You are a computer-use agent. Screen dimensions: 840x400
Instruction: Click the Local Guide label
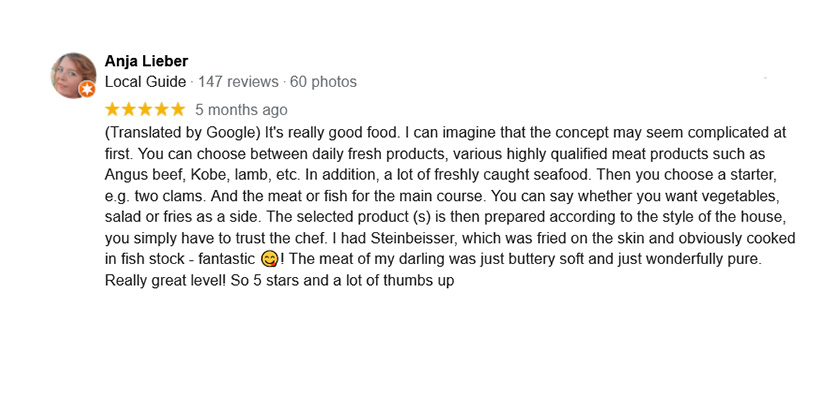coord(145,82)
